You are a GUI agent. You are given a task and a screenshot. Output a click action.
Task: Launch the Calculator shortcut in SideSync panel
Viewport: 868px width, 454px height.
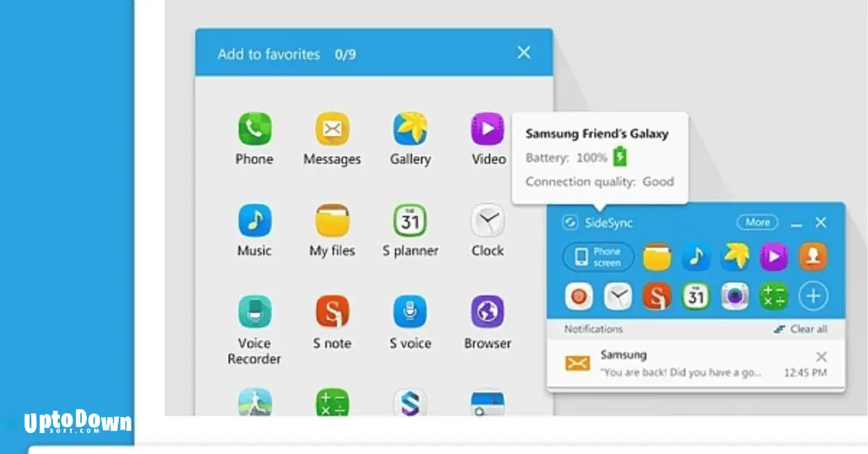click(x=773, y=296)
